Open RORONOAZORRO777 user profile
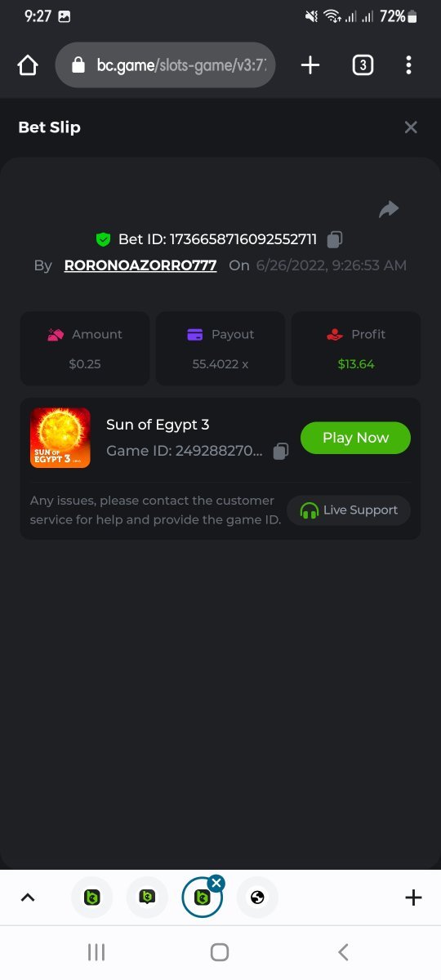The image size is (441, 980). pos(140,265)
